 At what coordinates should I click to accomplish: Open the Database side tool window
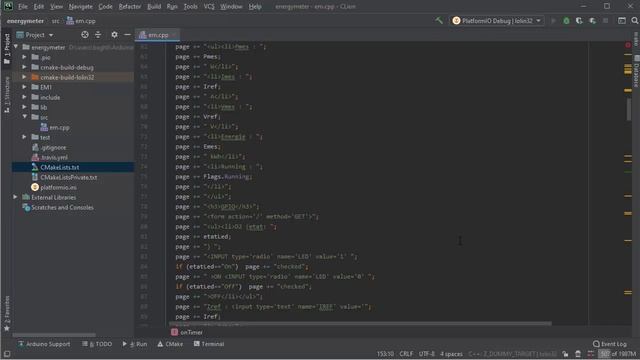point(636,71)
